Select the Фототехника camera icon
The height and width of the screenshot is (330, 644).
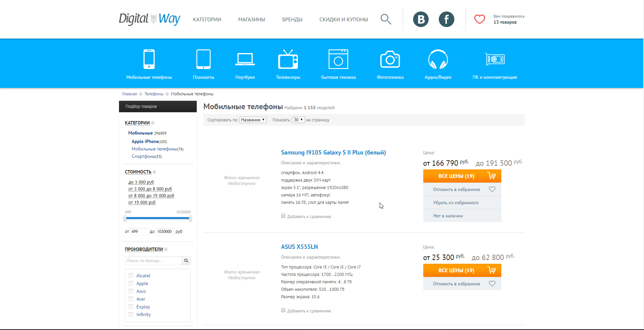390,59
